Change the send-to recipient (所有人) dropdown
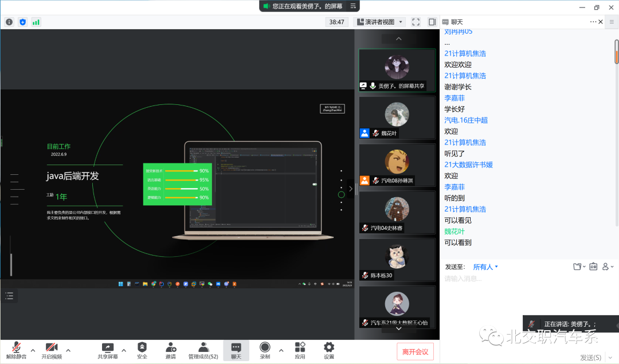This screenshot has width=619, height=364. [x=485, y=267]
